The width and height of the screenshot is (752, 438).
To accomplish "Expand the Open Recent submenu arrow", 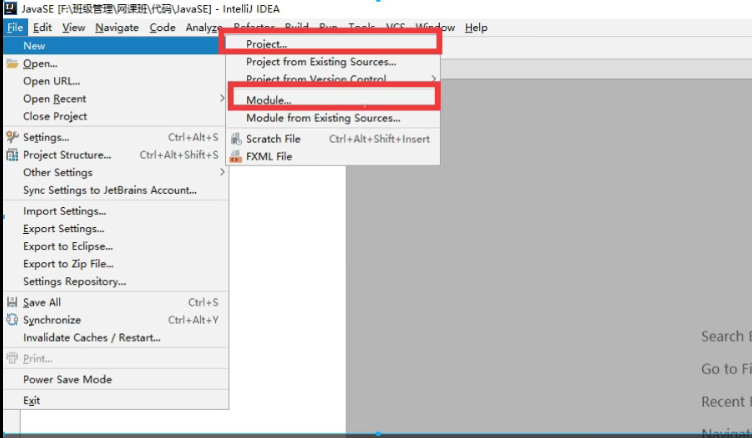I will pos(222,98).
